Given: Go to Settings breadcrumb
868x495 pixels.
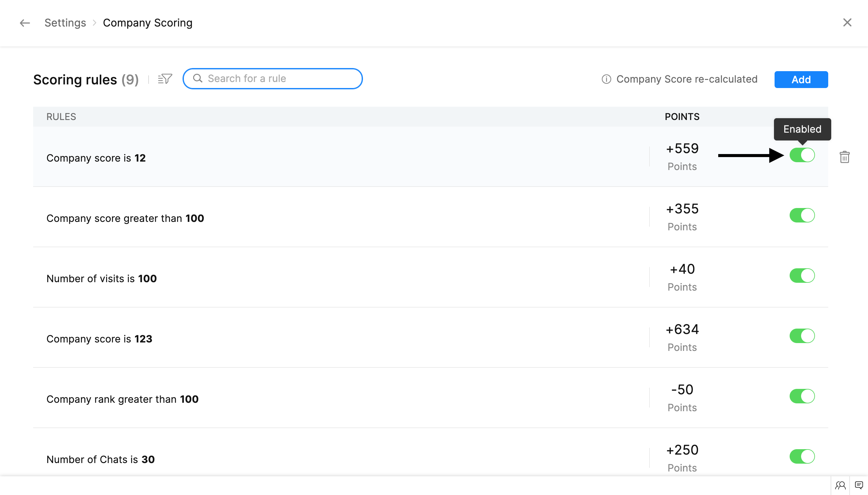Looking at the screenshot, I should tap(65, 23).
